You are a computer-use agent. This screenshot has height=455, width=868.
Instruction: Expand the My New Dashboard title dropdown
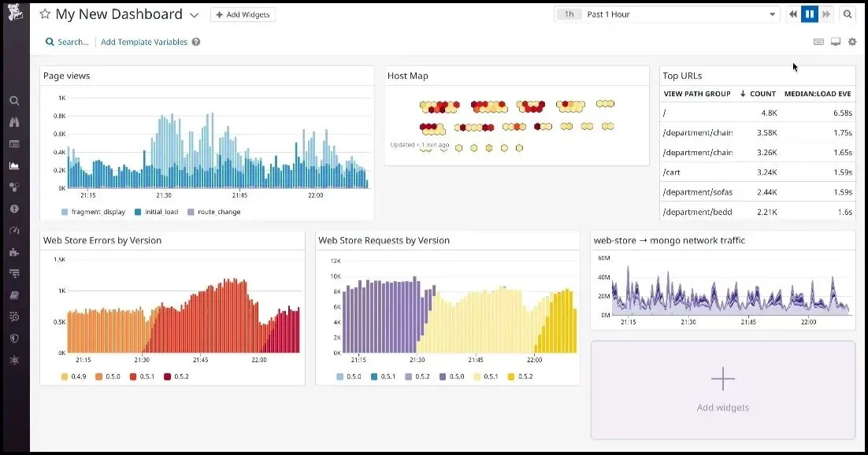coord(194,16)
